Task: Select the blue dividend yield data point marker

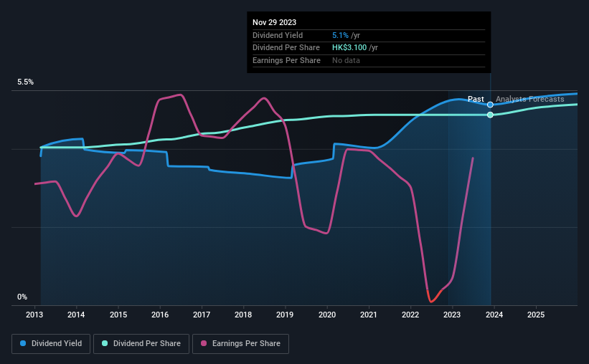Action: click(x=490, y=105)
